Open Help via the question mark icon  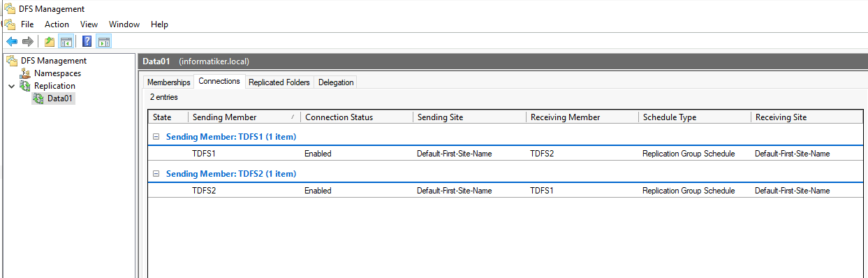87,42
